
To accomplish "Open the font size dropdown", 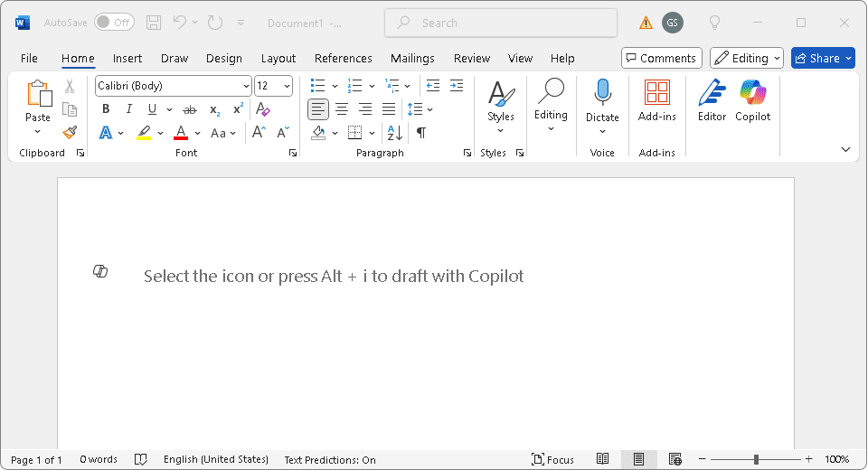I will pos(288,86).
